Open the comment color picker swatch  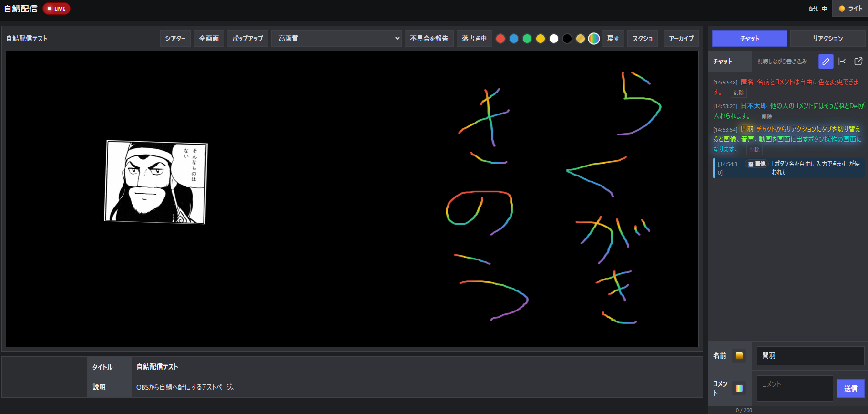pos(739,388)
